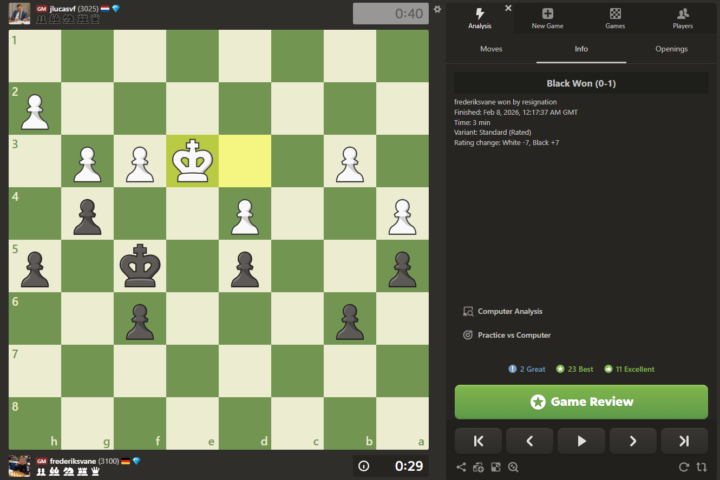Open the Games tab icon
Viewport: 720px width, 480px height.
coord(615,18)
